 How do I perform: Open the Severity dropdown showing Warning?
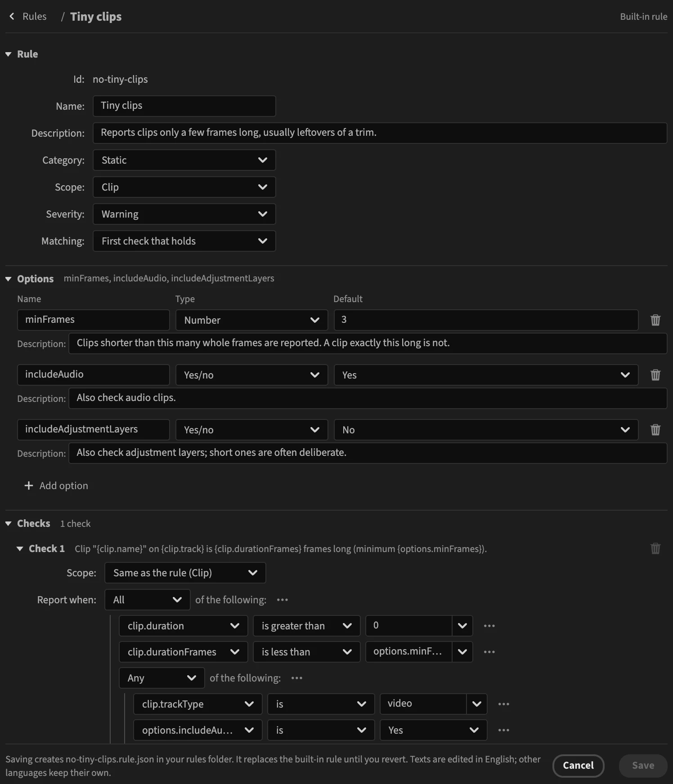[x=184, y=214]
